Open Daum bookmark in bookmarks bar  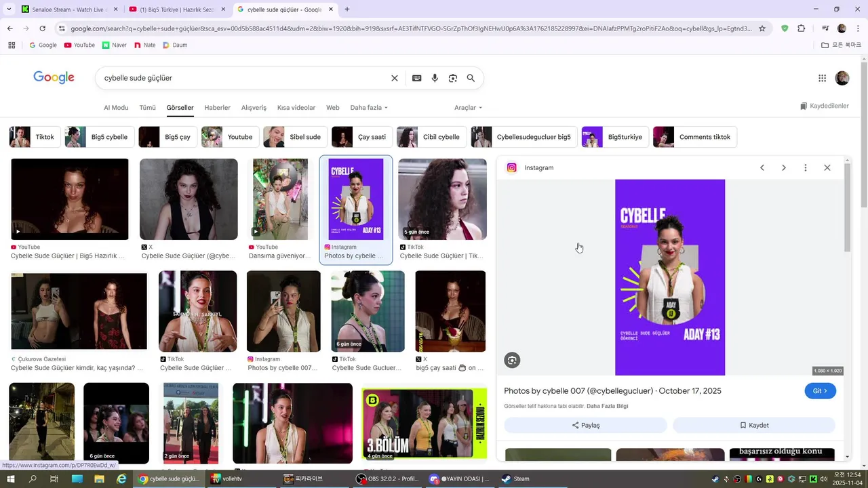tap(174, 45)
